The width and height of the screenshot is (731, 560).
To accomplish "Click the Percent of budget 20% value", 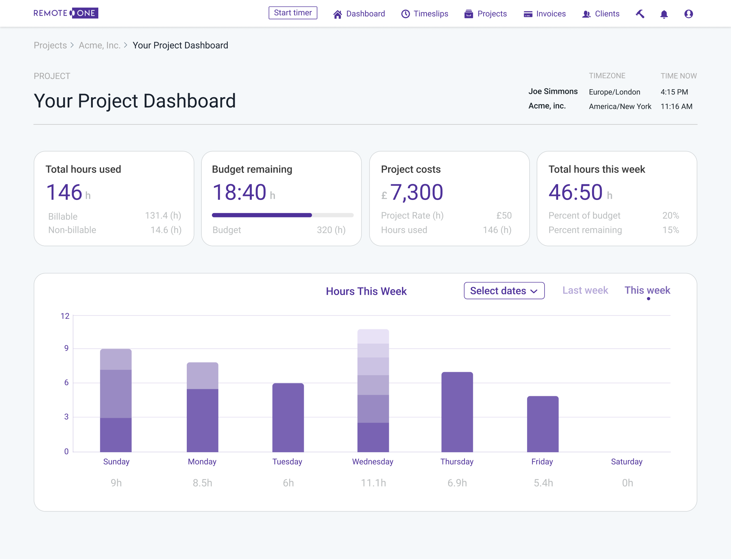I will coord(671,216).
